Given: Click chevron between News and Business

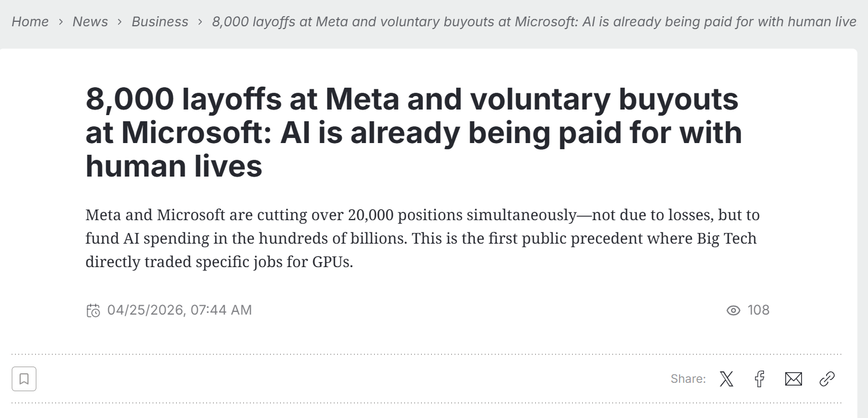Looking at the screenshot, I should pyautogui.click(x=120, y=22).
